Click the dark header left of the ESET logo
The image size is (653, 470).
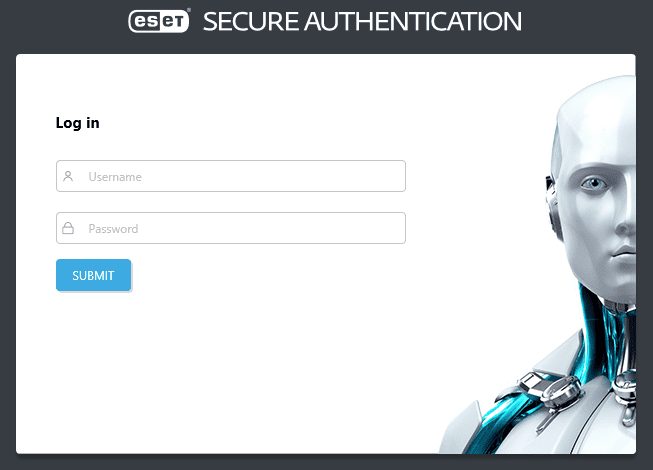coord(60,21)
